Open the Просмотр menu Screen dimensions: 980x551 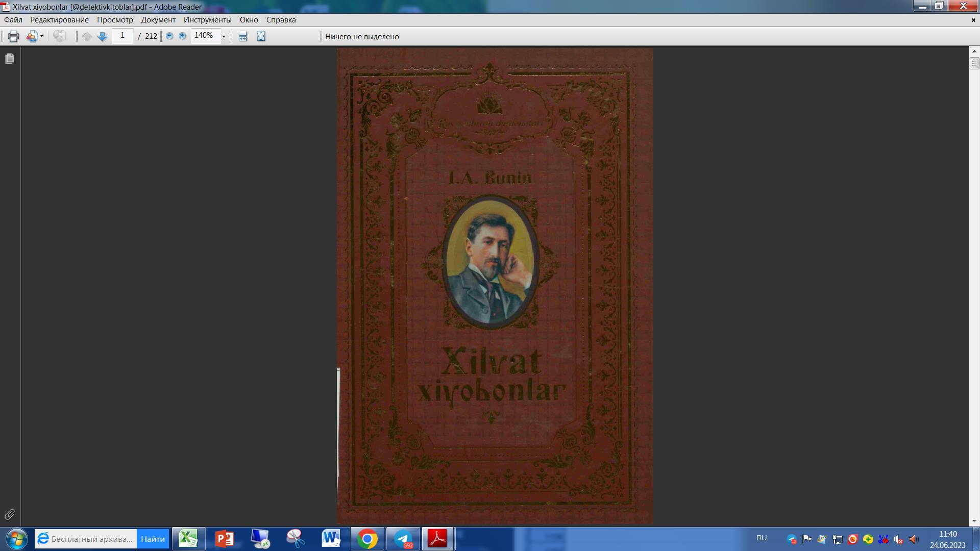coord(115,20)
